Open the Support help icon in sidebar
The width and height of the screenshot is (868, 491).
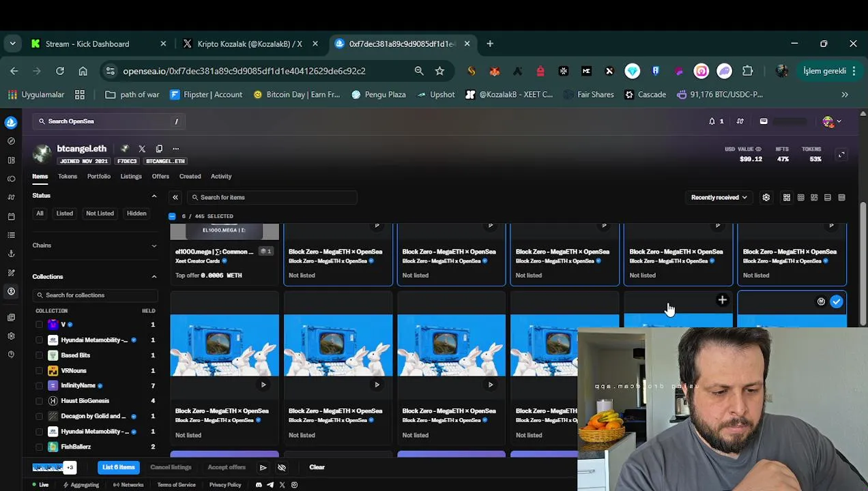point(11,355)
